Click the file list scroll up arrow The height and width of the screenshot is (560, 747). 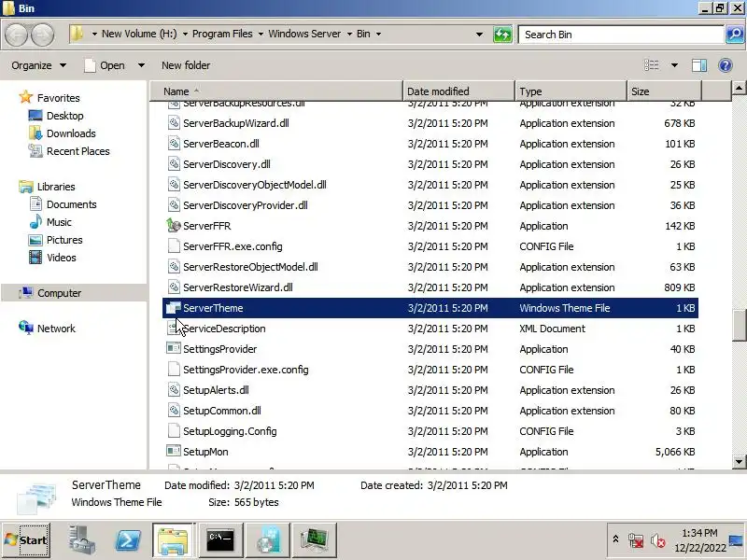tap(739, 88)
